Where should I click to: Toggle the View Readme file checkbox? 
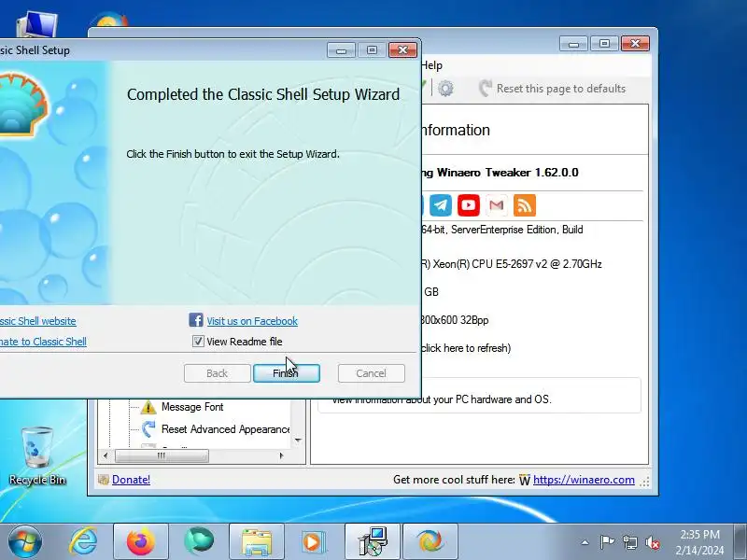(x=198, y=341)
